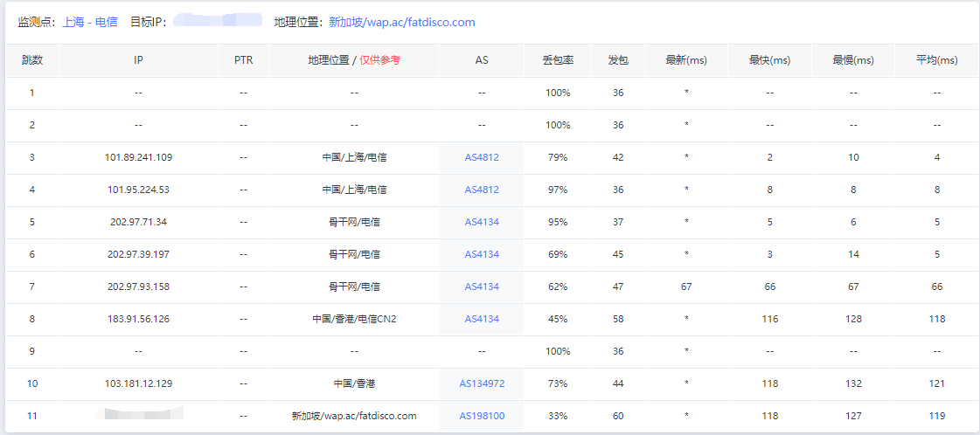Select the 最新(ms) column header
980x435 pixels.
click(x=686, y=60)
